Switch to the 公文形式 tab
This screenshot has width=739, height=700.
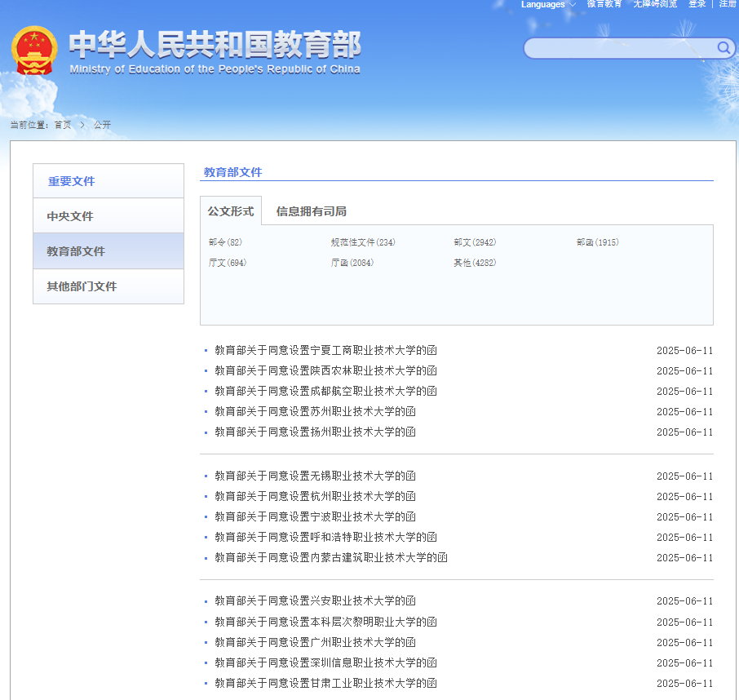coord(231,211)
